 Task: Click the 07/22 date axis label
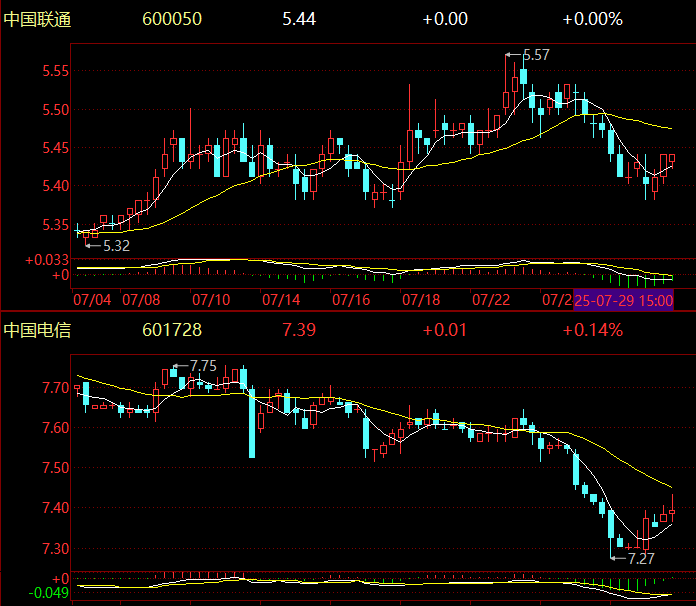point(491,300)
